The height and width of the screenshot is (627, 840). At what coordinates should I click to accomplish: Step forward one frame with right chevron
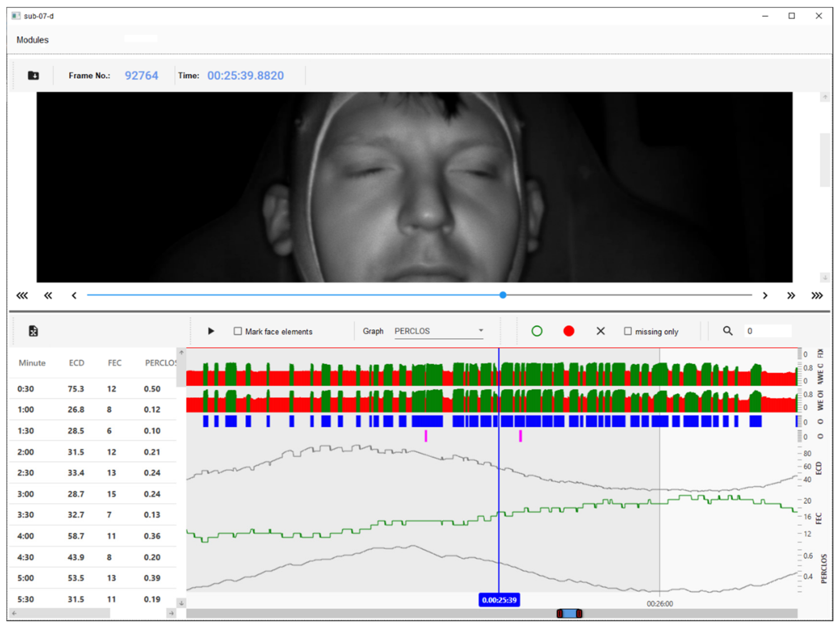point(765,295)
